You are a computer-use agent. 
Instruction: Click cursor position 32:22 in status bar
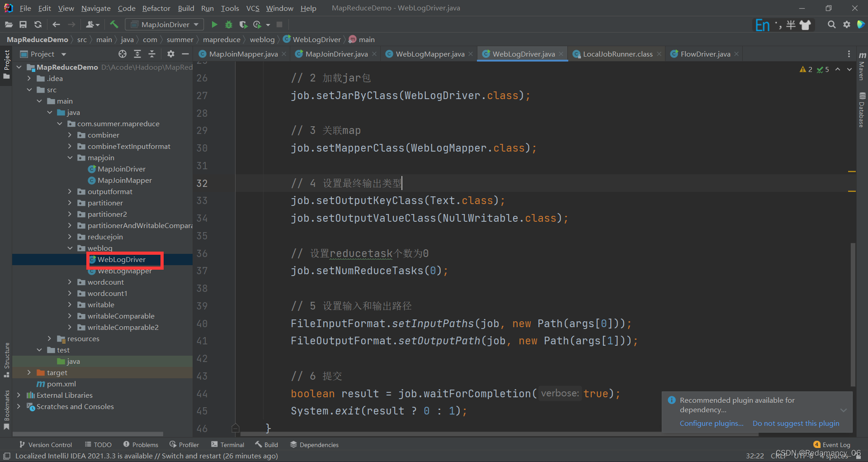[755, 456]
